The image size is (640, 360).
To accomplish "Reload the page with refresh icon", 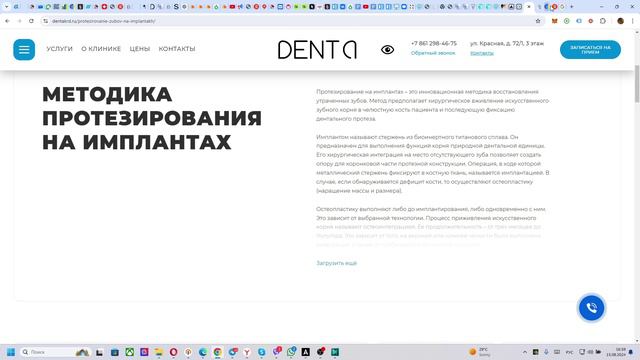I will click(31, 21).
